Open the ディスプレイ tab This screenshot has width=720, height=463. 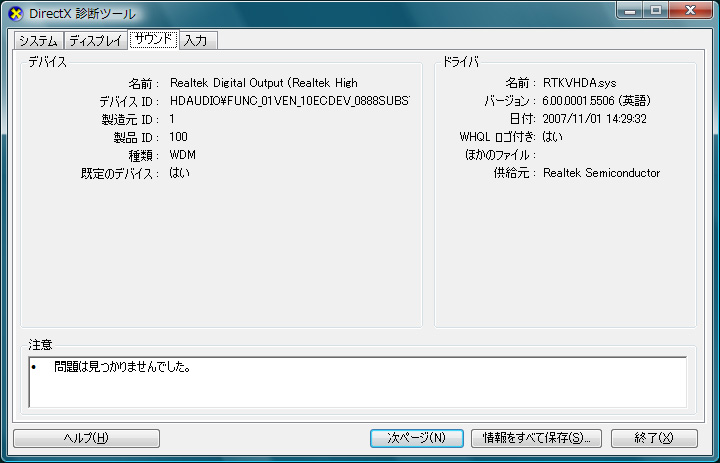click(x=96, y=40)
